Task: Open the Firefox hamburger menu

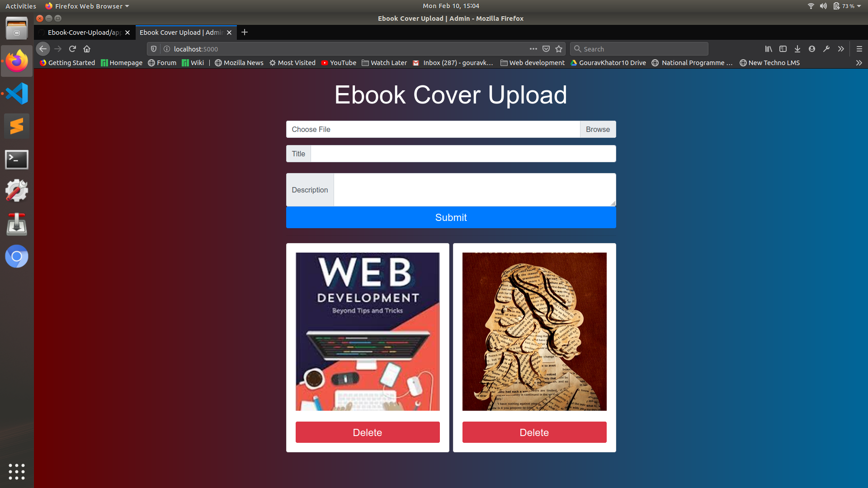Action: (859, 49)
